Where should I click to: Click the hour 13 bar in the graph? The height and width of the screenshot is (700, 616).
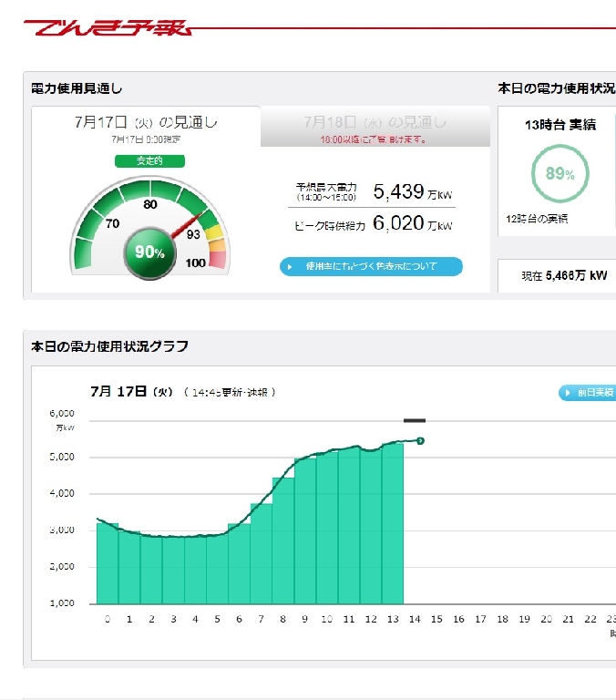[x=393, y=523]
